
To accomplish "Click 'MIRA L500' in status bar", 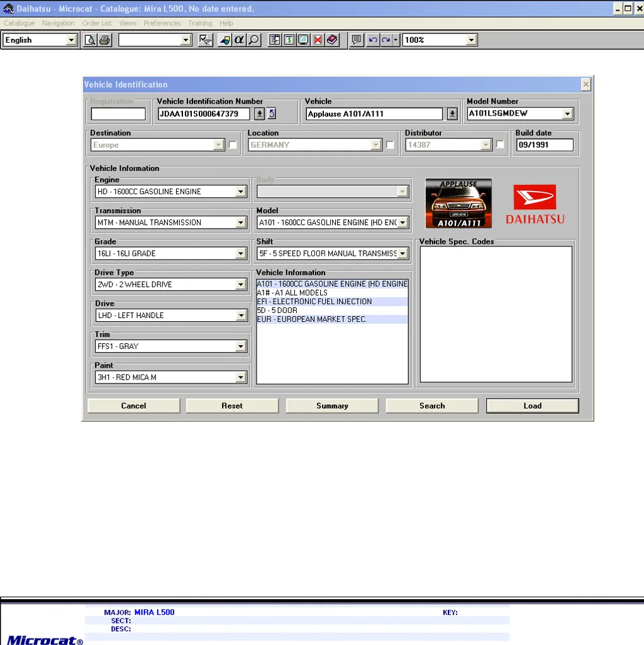I will tap(154, 612).
